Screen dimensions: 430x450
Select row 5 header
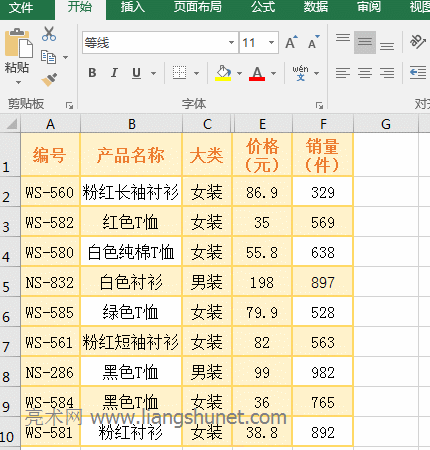coord(10,282)
